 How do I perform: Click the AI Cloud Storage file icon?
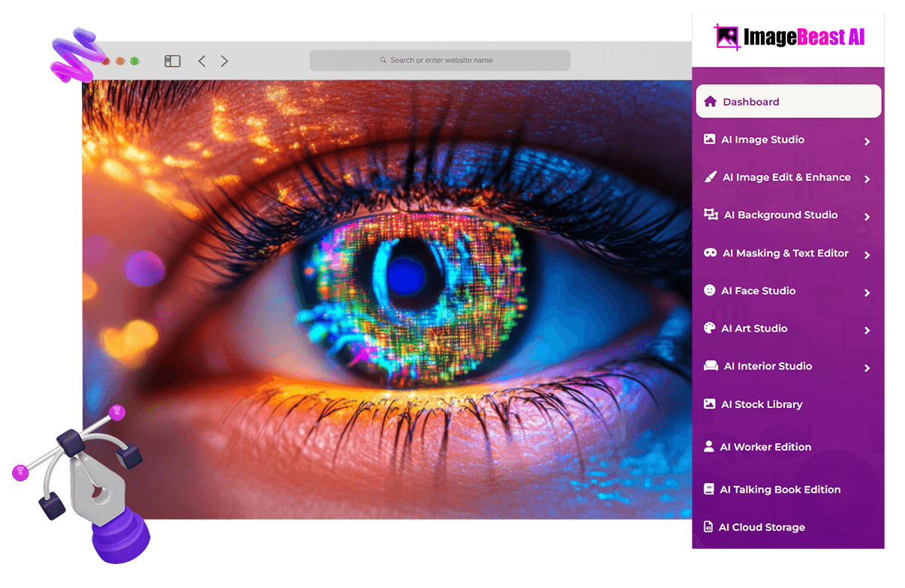[708, 527]
